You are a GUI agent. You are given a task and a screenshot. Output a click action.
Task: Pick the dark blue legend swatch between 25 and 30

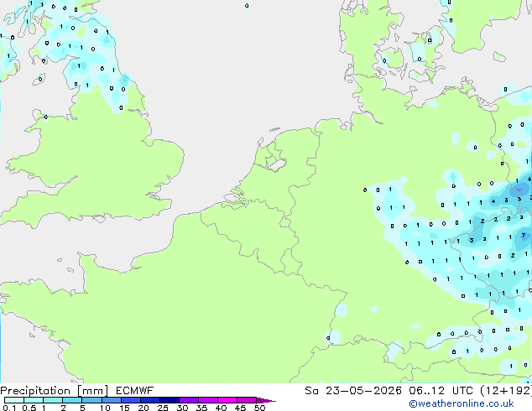coord(169,400)
